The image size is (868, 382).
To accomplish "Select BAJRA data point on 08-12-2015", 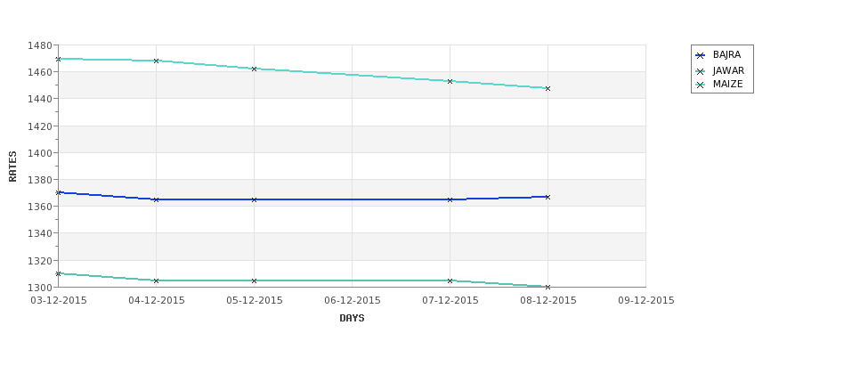I will [548, 197].
